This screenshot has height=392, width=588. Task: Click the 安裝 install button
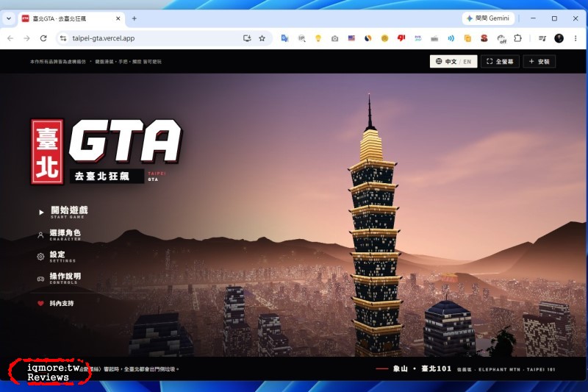pos(539,62)
